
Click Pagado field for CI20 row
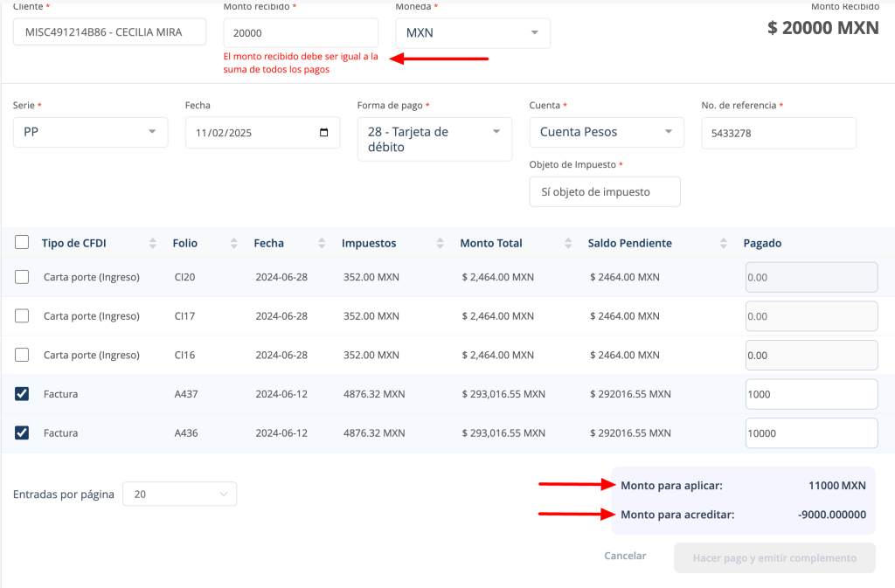811,277
